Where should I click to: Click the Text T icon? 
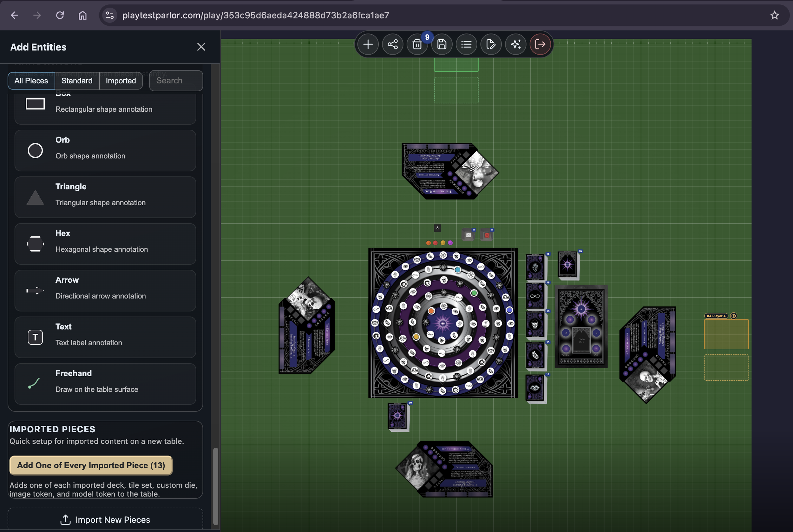(35, 337)
